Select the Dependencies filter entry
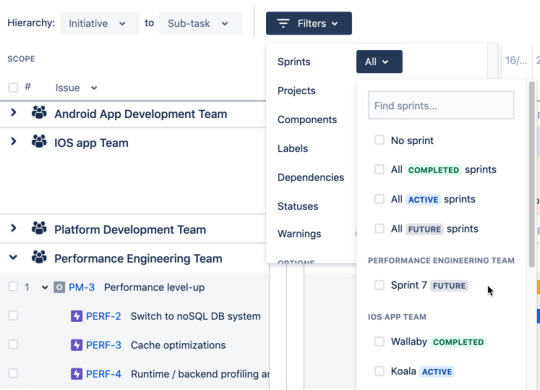Image resolution: width=540 pixels, height=390 pixels. [311, 177]
